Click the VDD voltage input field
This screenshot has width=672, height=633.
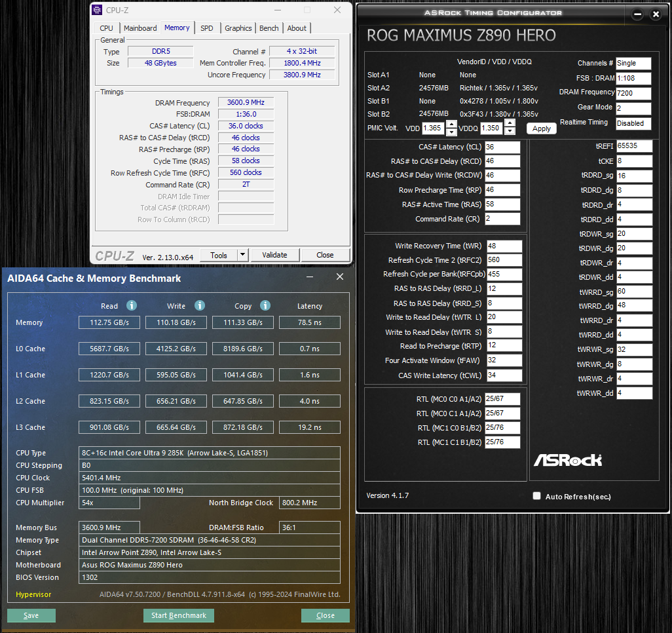point(434,128)
